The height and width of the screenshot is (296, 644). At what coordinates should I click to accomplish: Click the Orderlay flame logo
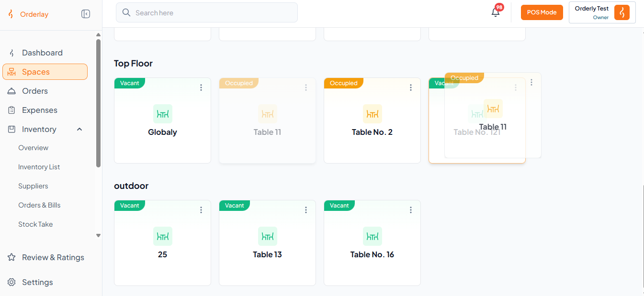[11, 14]
